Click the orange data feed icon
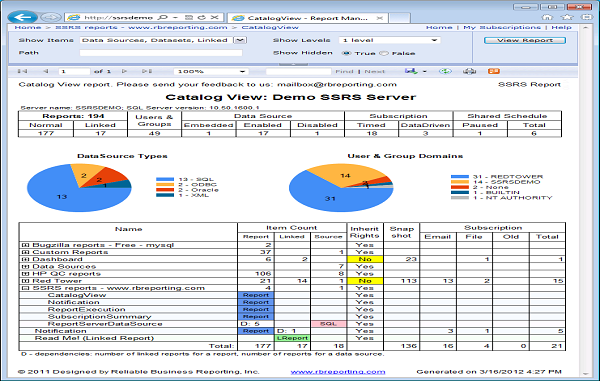 494,71
